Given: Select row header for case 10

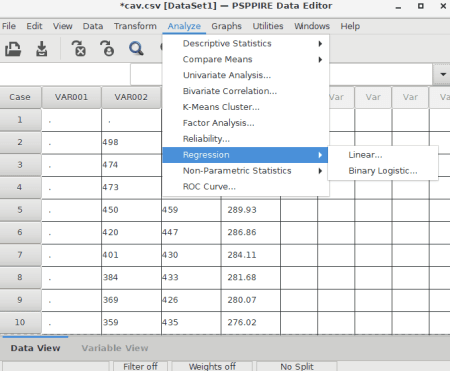Looking at the screenshot, I should coord(20,322).
